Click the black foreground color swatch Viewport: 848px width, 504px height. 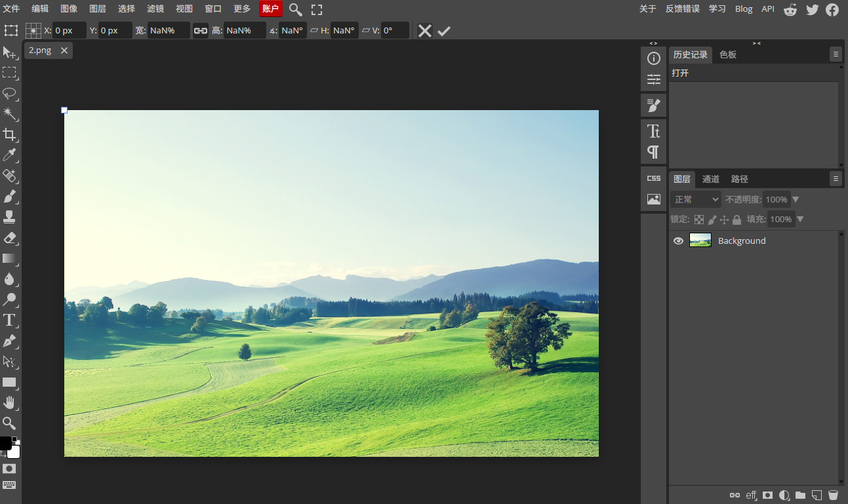[x=5, y=443]
